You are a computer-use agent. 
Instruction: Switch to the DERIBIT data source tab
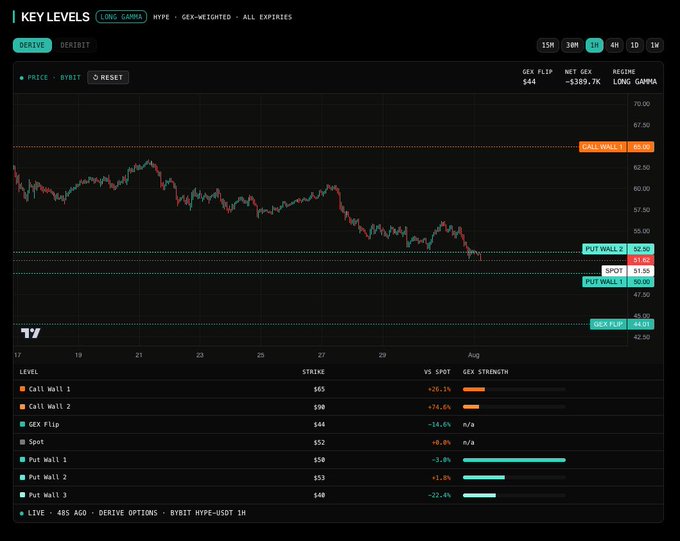[75, 45]
